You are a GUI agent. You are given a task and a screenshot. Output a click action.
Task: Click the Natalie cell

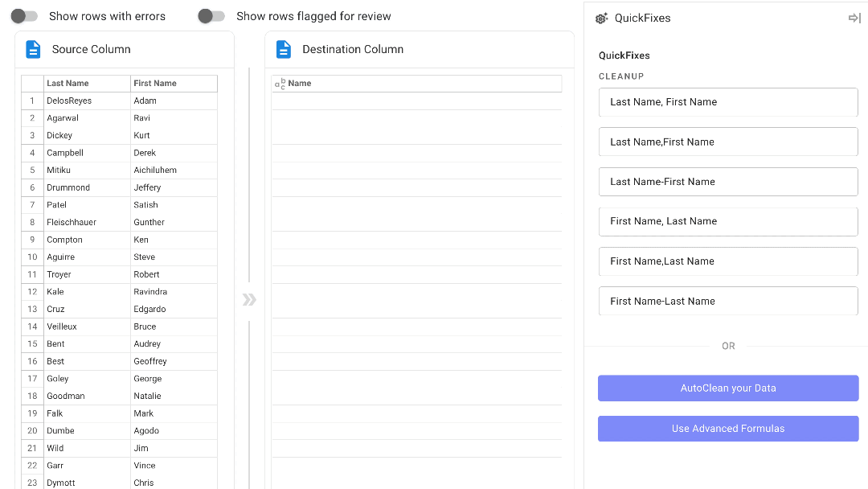pos(174,396)
